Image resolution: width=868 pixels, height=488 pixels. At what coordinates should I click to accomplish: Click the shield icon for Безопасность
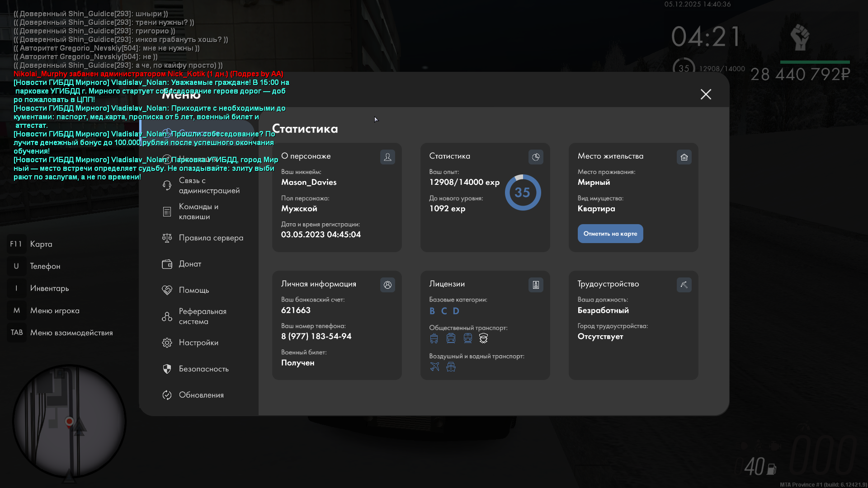coord(167,369)
